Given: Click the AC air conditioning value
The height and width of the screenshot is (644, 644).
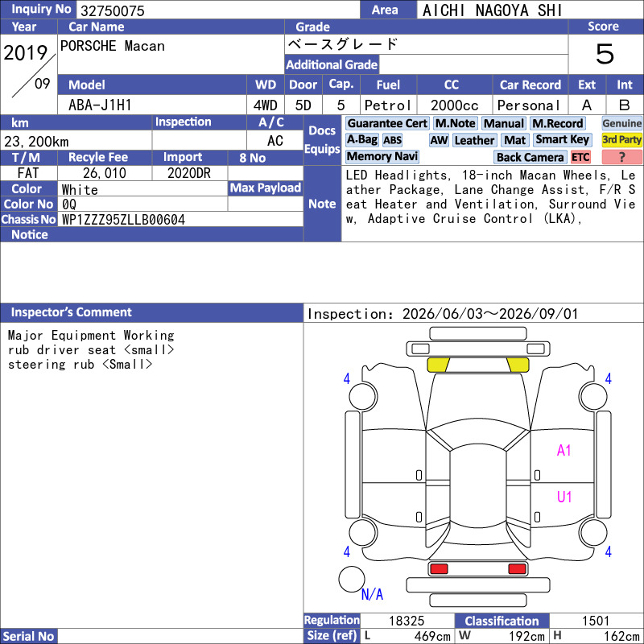Looking at the screenshot, I should [275, 141].
